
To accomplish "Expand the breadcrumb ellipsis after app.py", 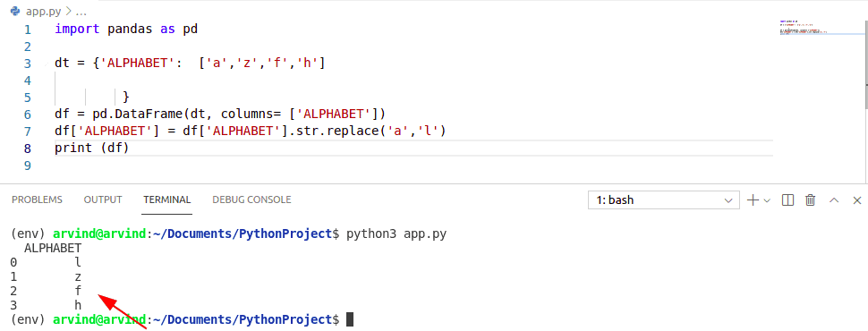I will (81, 11).
